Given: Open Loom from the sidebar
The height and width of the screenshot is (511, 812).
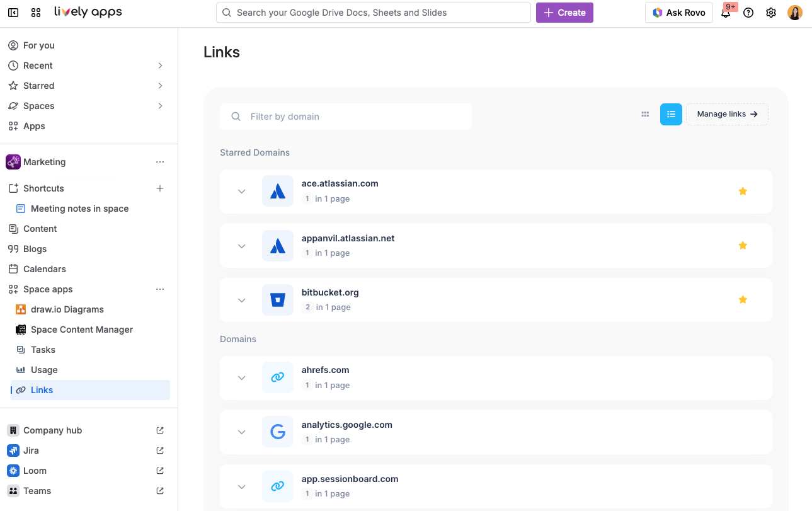Looking at the screenshot, I should [x=36, y=470].
